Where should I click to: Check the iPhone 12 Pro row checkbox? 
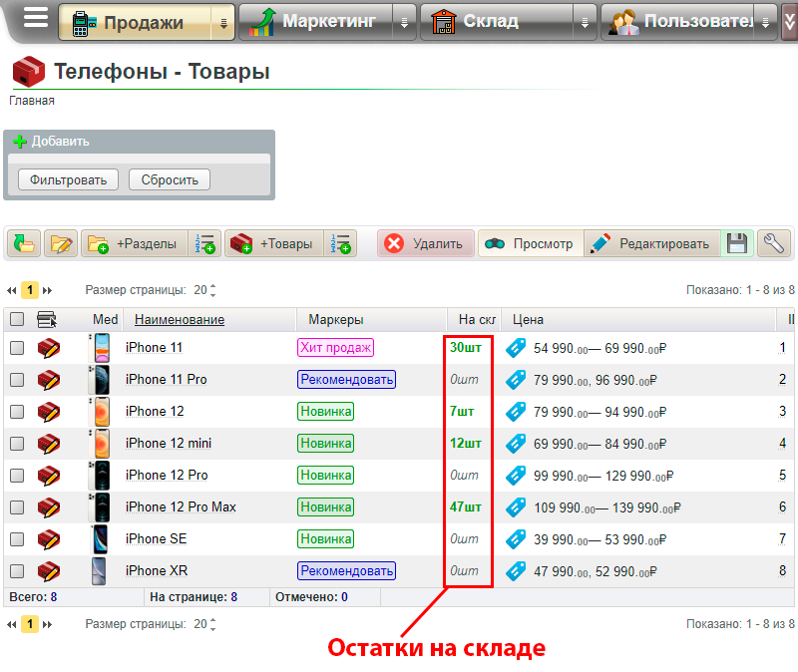click(17, 476)
